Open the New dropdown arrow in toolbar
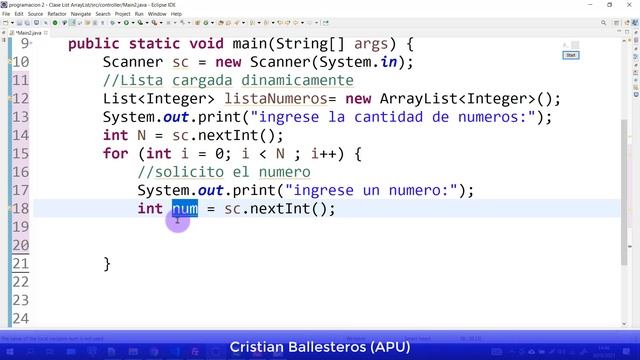 (x=12, y=23)
